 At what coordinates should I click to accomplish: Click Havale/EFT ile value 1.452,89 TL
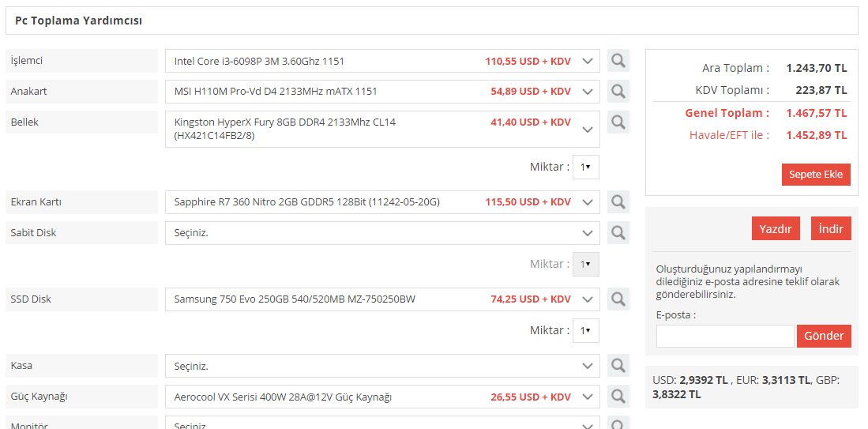(x=817, y=135)
